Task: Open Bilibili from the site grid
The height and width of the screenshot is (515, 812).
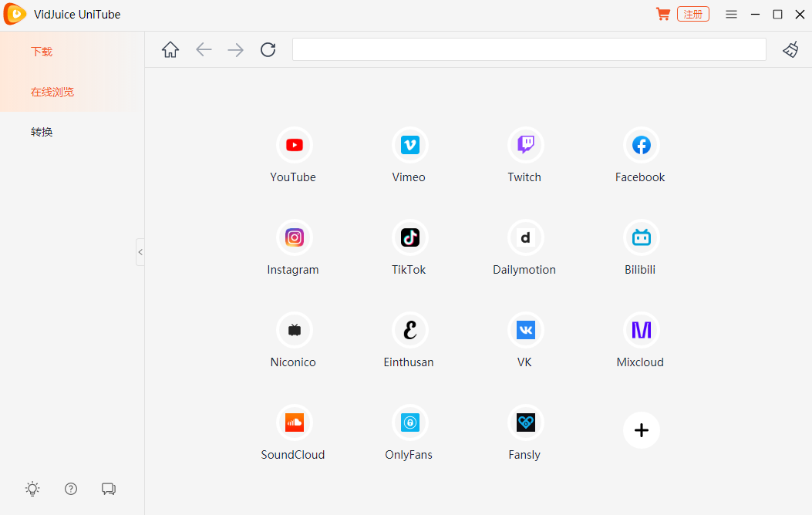Action: pyautogui.click(x=640, y=237)
